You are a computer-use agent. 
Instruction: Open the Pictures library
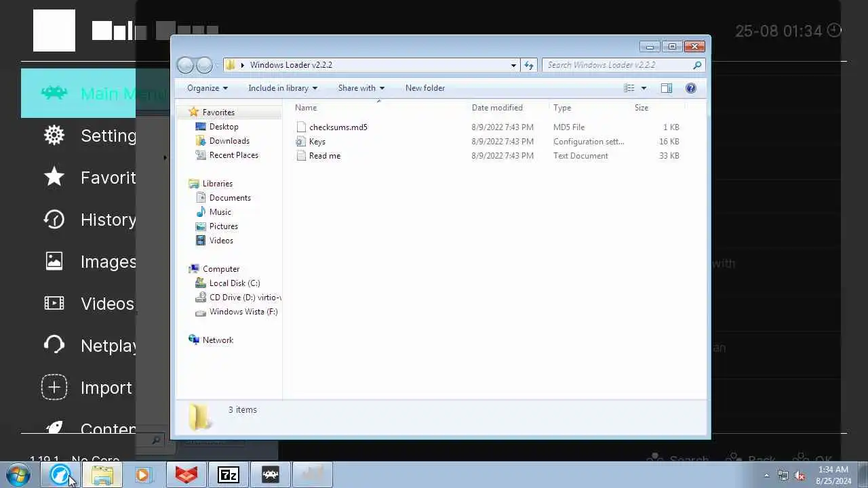[224, 226]
